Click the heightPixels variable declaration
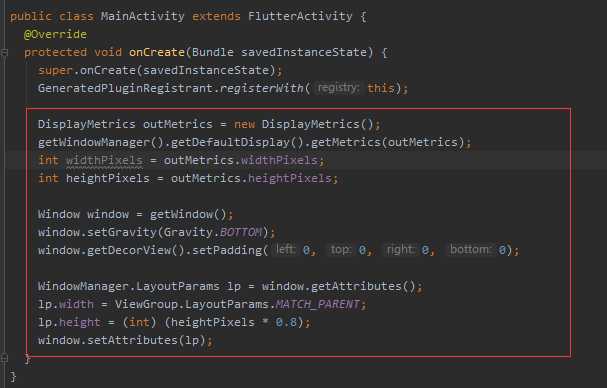 (108, 178)
